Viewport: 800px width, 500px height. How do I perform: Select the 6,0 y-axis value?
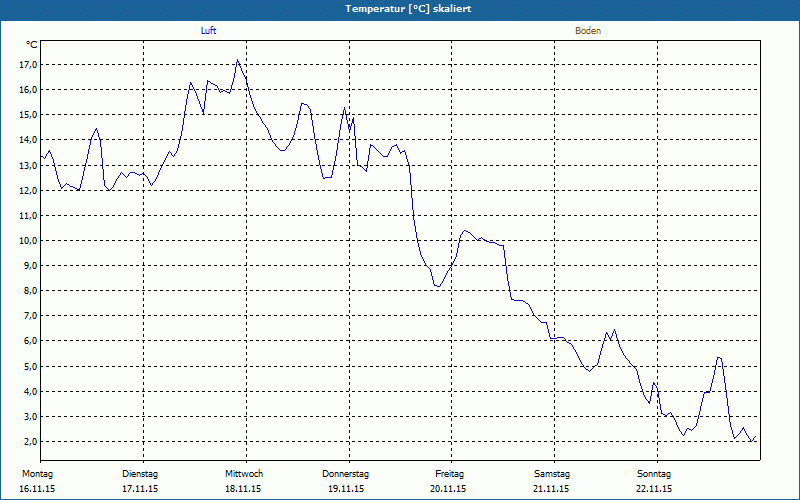click(31, 341)
